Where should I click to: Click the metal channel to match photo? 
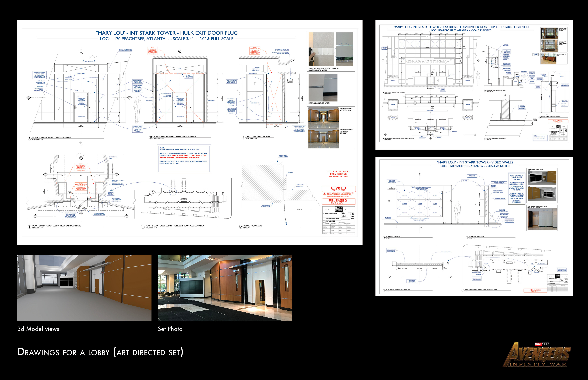click(323, 88)
